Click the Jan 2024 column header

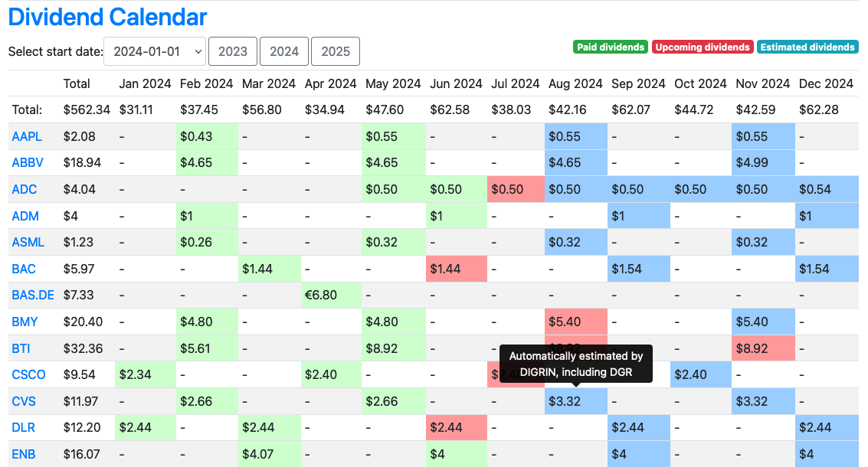point(145,83)
